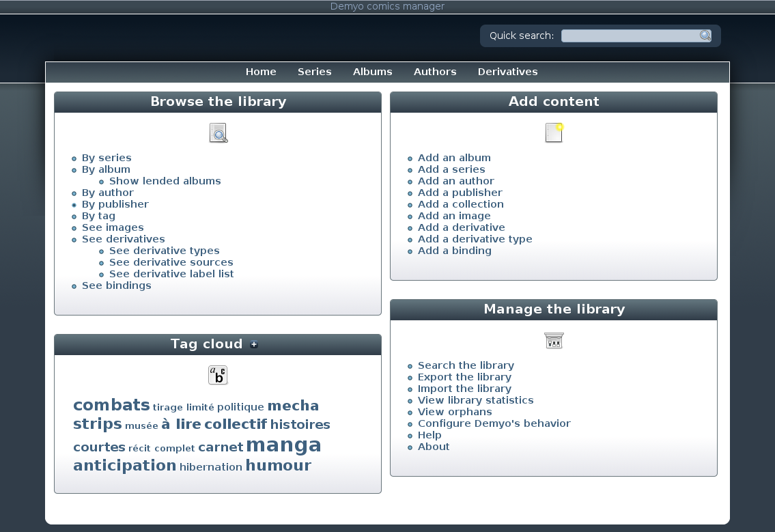Viewport: 775px width, 532px height.
Task: Open the Authors menu item
Action: [435, 72]
